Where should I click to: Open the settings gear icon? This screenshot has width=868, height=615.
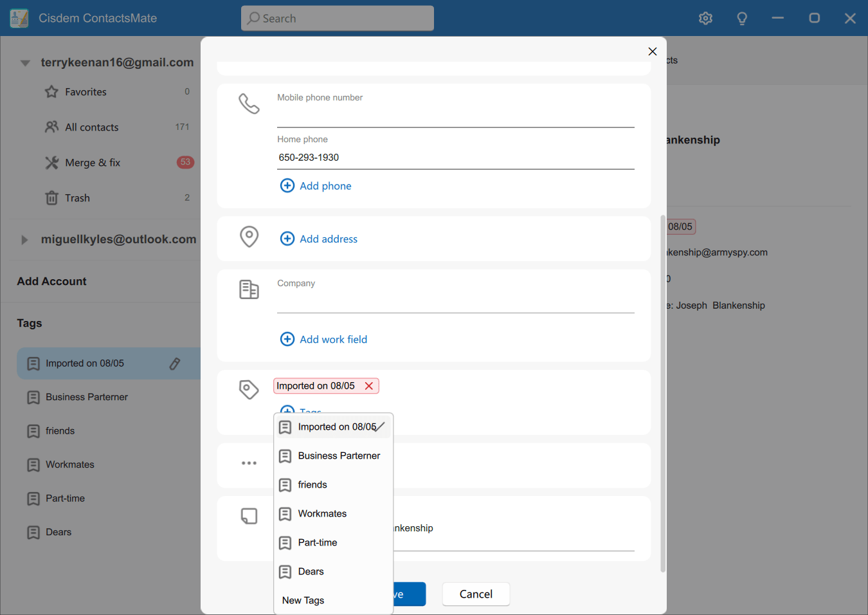pyautogui.click(x=705, y=18)
